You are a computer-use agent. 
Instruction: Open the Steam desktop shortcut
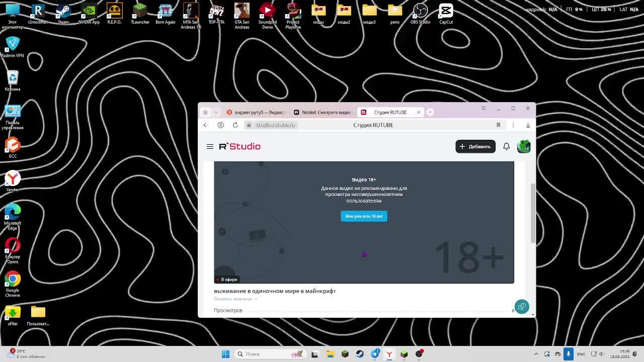[x=63, y=14]
